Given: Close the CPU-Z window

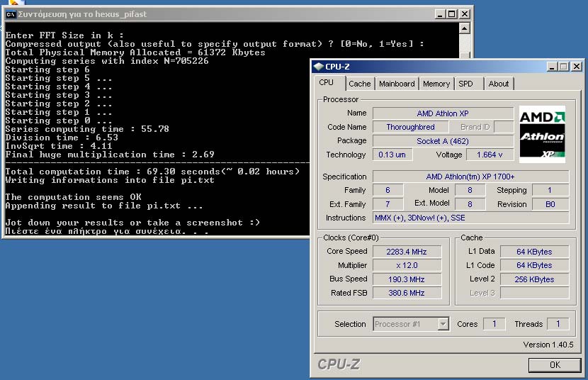Looking at the screenshot, I should 577,67.
